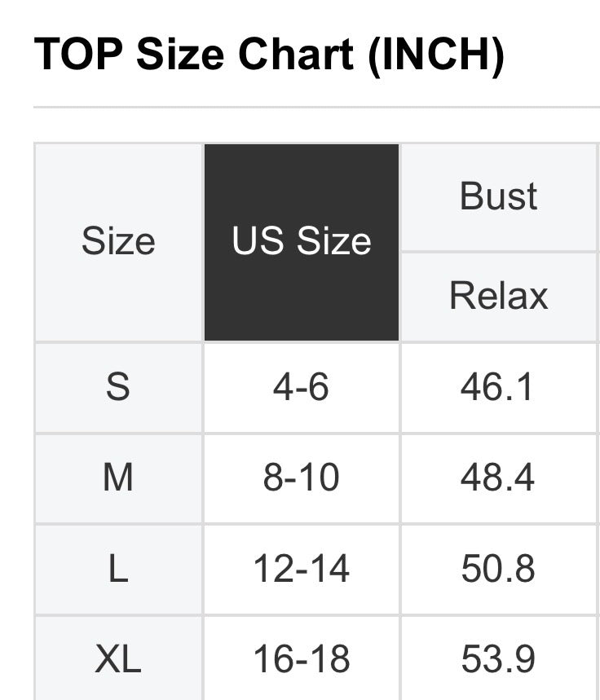Select the XL size row label

119,659
